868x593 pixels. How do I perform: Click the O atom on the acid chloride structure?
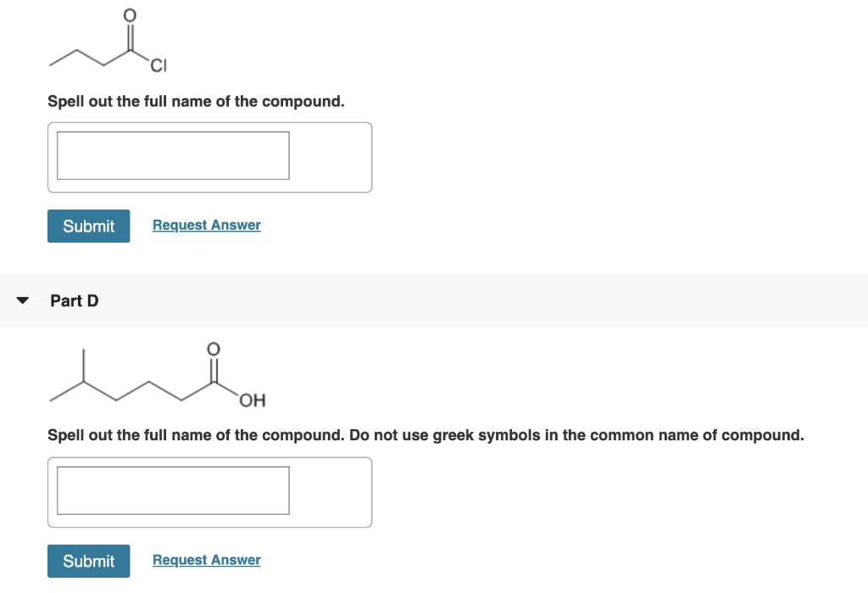[129, 14]
